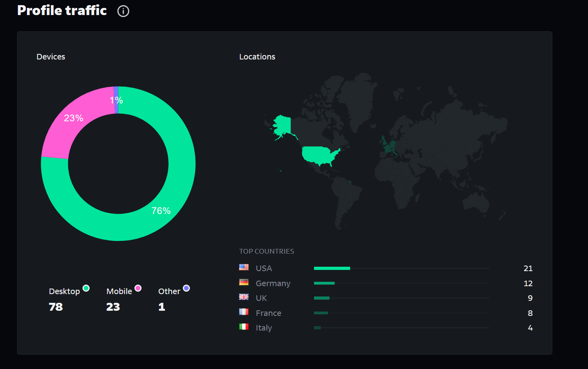Click the purple Other legend dot
The image size is (588, 369).
tap(186, 288)
